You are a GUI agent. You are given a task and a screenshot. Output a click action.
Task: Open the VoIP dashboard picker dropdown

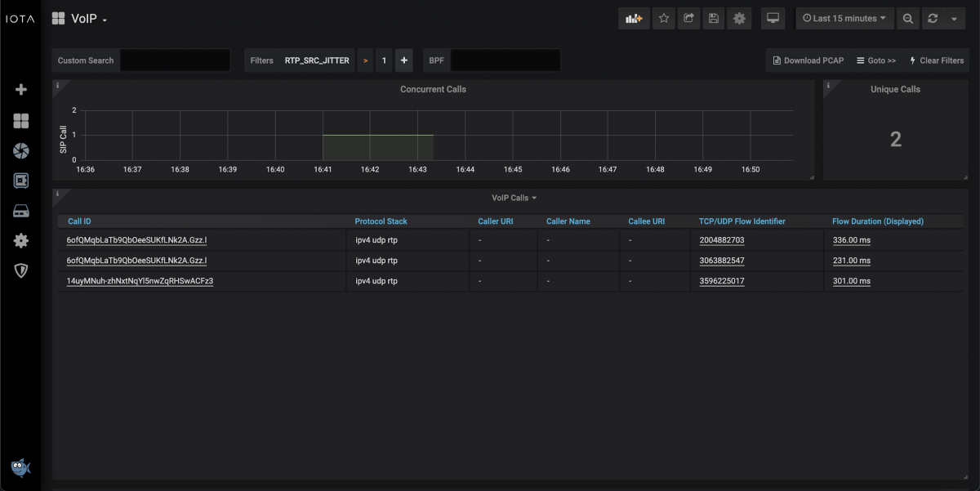[x=88, y=19]
